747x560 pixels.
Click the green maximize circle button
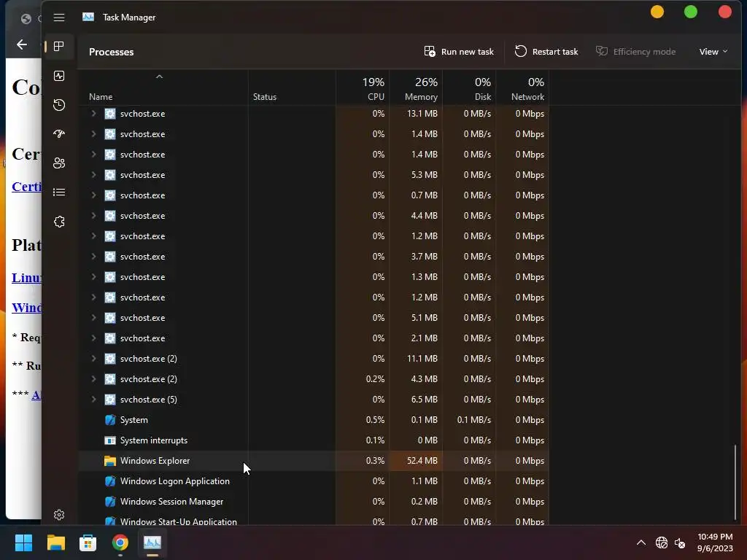[x=691, y=12]
